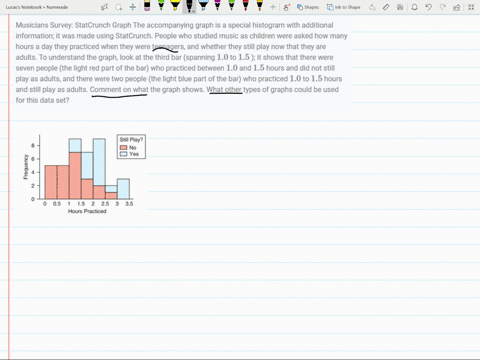Select the yellow highlighter
The height and width of the screenshot is (360, 480).
pyautogui.click(x=175, y=5)
